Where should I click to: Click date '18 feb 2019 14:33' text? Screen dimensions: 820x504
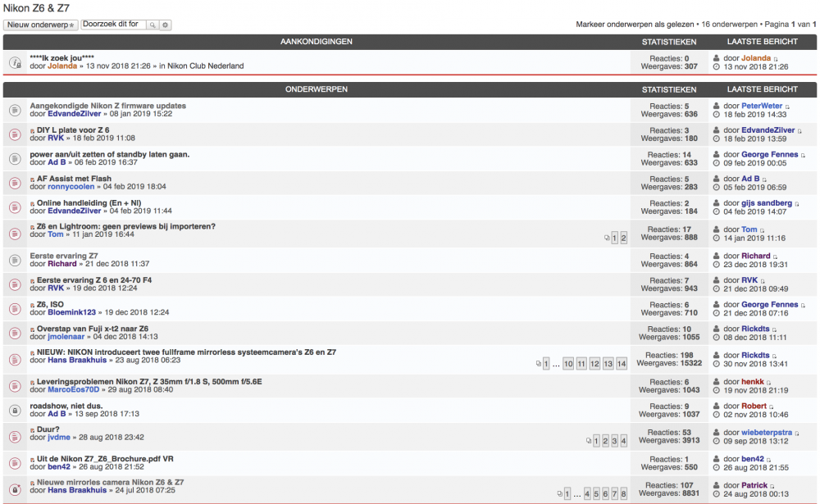pyautogui.click(x=755, y=114)
